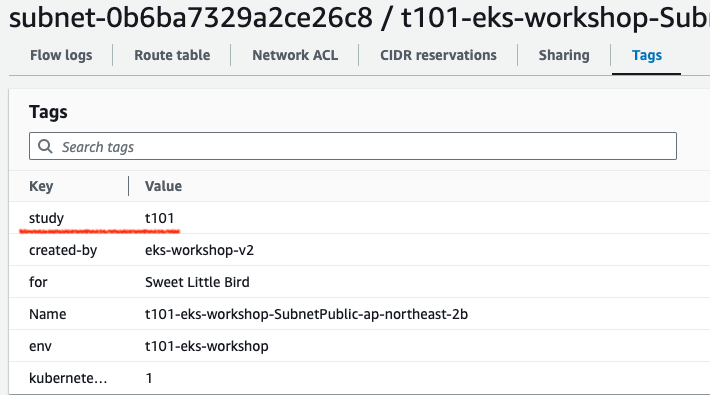Select the SubnetPublic-ap-northeast-2b name value

point(306,314)
